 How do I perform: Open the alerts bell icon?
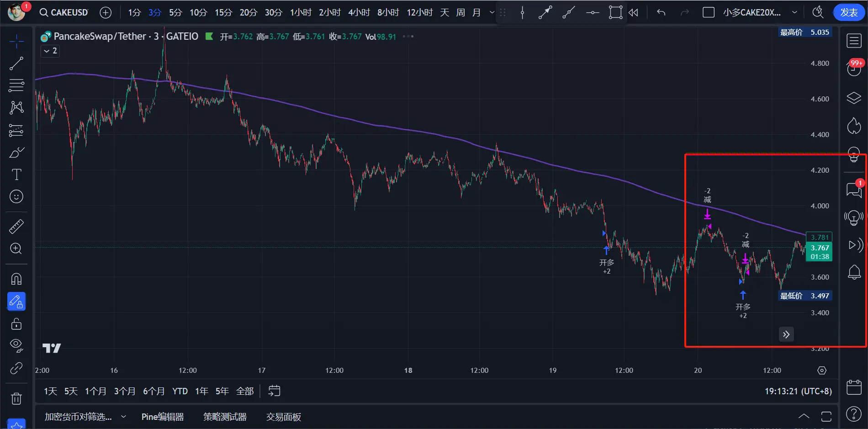pyautogui.click(x=854, y=272)
